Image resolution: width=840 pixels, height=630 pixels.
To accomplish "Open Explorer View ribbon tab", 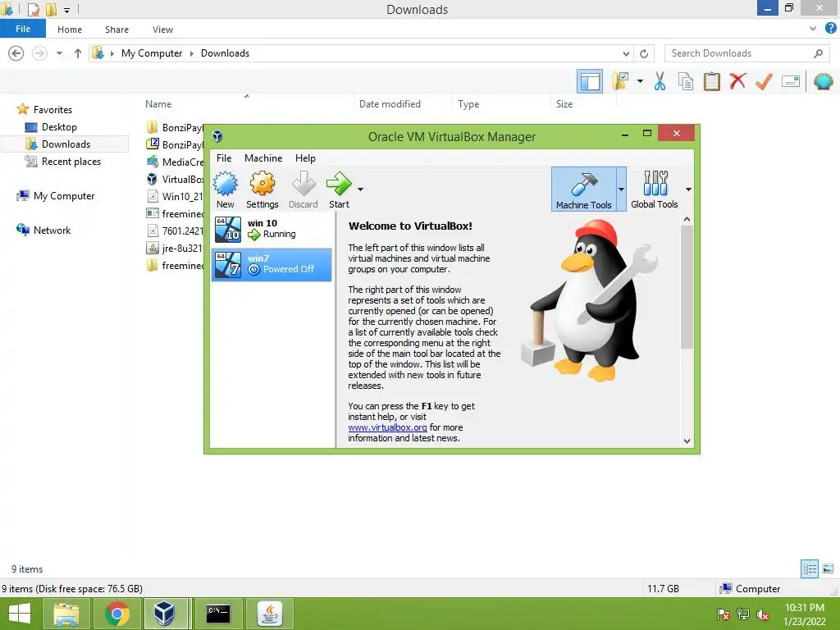I will [162, 30].
